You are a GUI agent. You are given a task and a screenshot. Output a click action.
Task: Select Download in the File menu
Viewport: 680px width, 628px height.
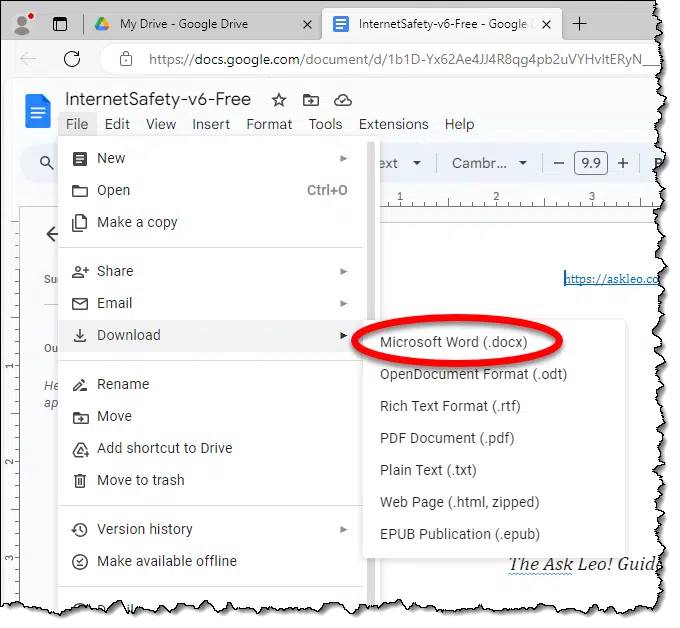(x=211, y=336)
